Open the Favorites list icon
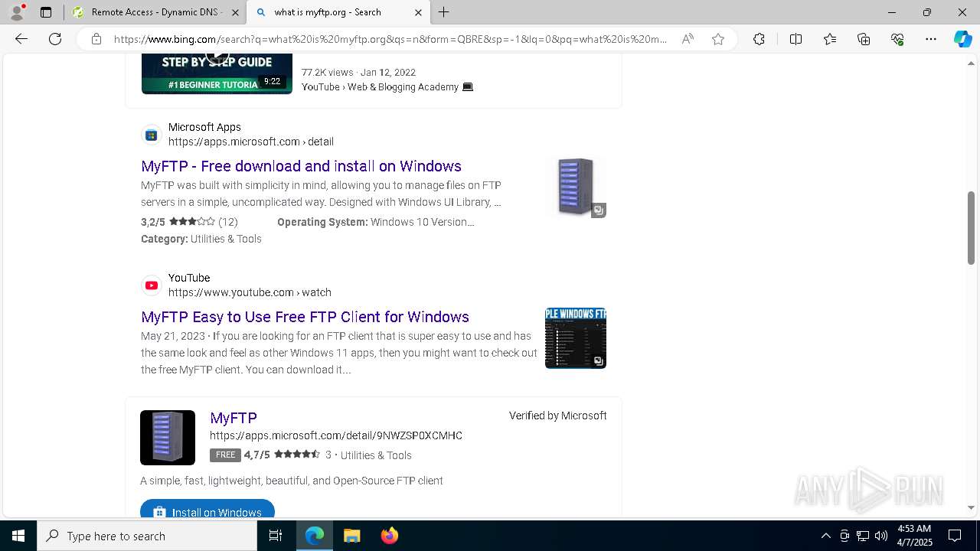Screen dimensions: 980x551 [830, 39]
